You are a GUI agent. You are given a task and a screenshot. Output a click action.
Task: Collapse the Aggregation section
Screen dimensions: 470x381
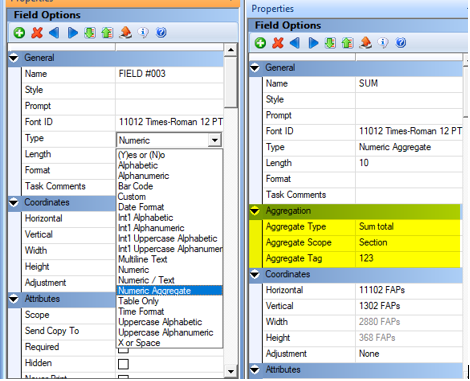(x=255, y=211)
